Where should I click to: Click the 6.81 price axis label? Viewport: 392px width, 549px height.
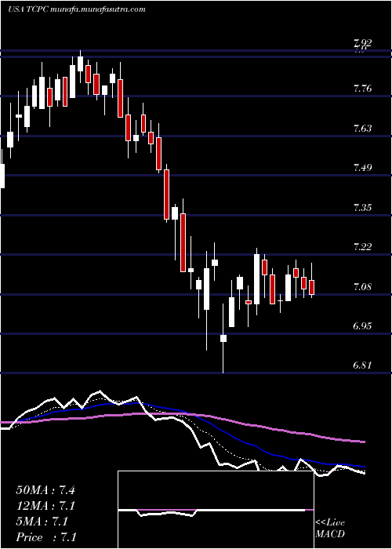pos(362,366)
